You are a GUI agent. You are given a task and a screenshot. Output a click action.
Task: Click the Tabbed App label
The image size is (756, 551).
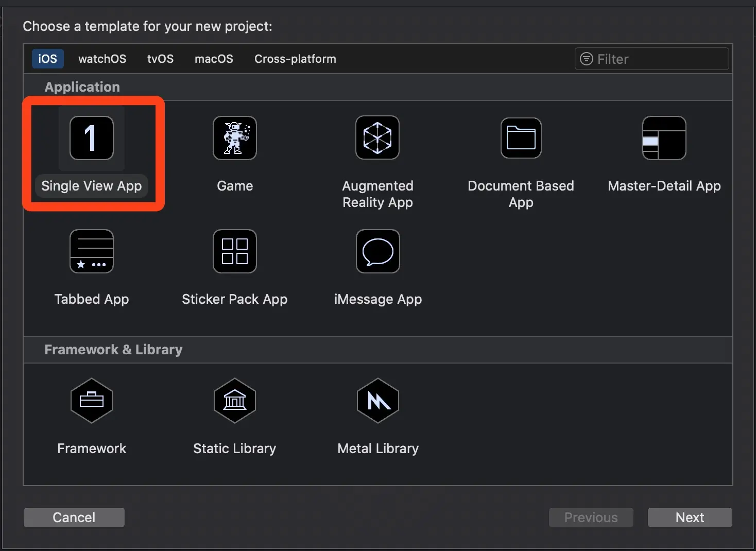[92, 299]
